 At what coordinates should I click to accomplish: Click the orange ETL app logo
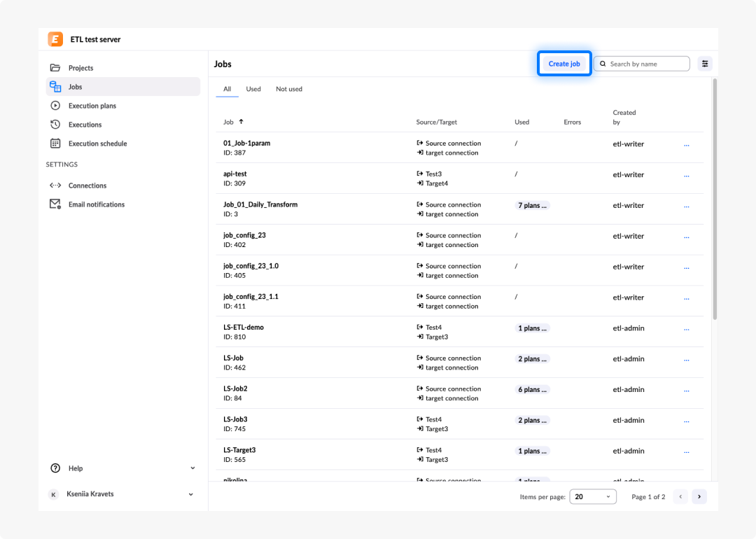click(x=55, y=39)
